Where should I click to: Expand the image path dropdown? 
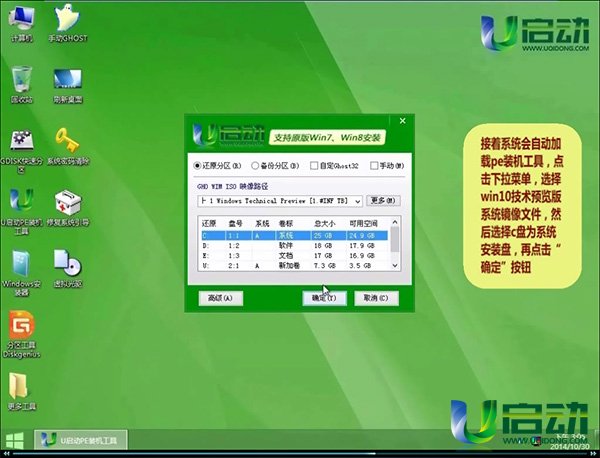pos(357,201)
